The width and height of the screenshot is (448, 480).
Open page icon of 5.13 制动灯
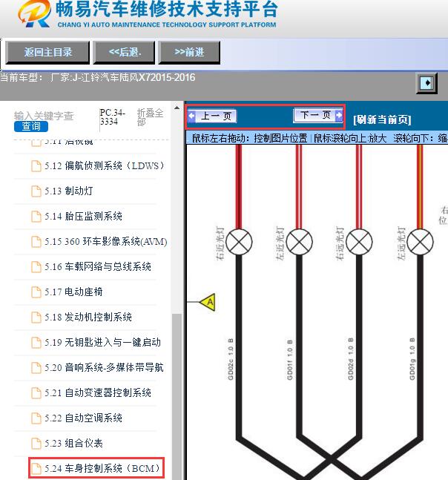pos(36,191)
